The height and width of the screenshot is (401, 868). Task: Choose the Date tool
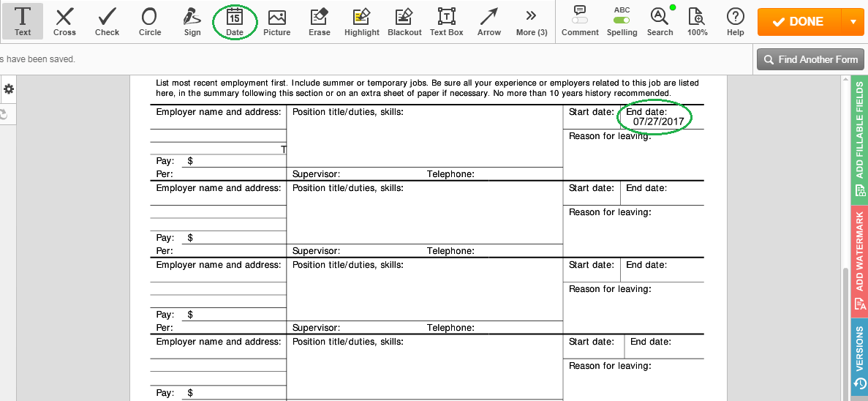(235, 21)
